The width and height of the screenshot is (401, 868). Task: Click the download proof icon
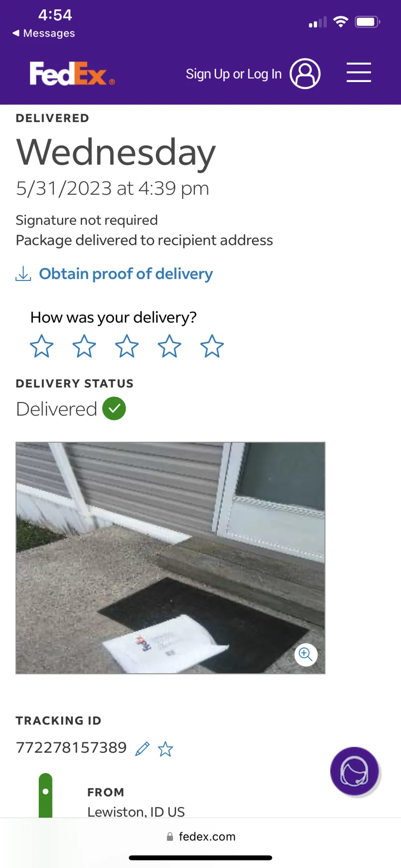coord(23,274)
